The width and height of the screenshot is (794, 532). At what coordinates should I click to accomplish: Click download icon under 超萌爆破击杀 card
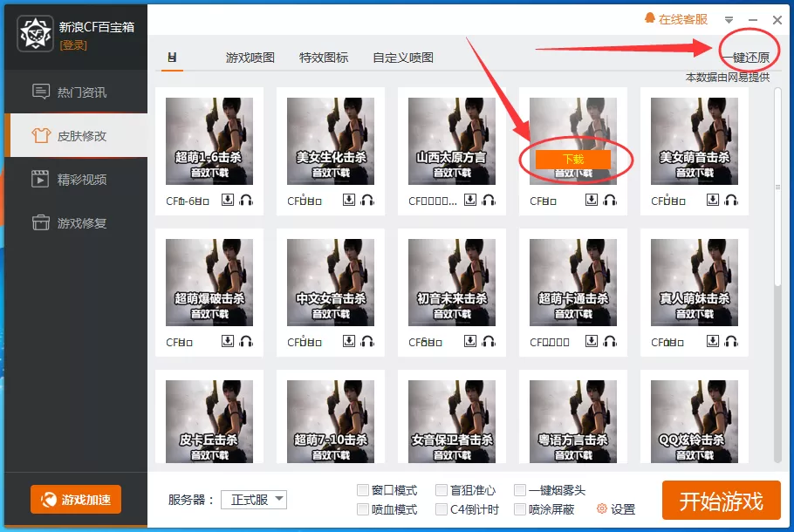tap(228, 341)
